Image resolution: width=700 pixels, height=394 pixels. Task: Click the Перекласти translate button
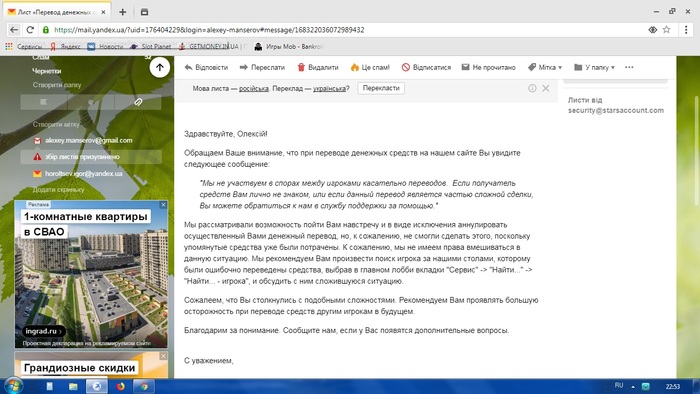coord(381,88)
